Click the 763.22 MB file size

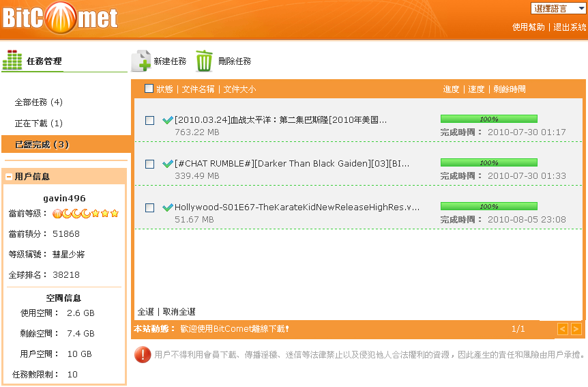coord(197,132)
